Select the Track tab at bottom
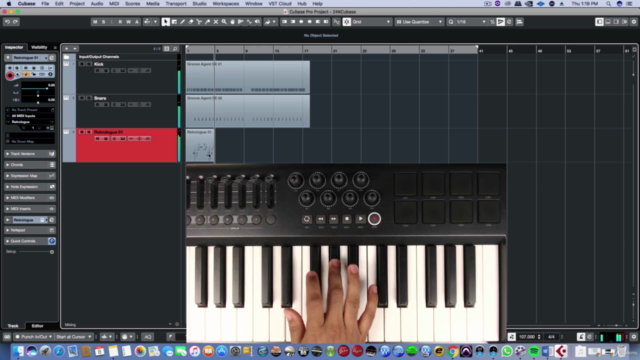Screen dimensions: 640x360 (x=13, y=326)
